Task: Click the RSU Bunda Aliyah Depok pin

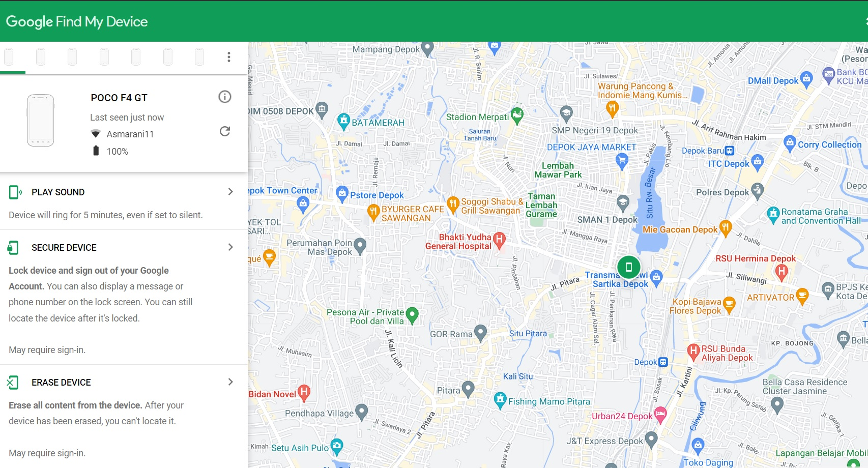Action: (693, 352)
